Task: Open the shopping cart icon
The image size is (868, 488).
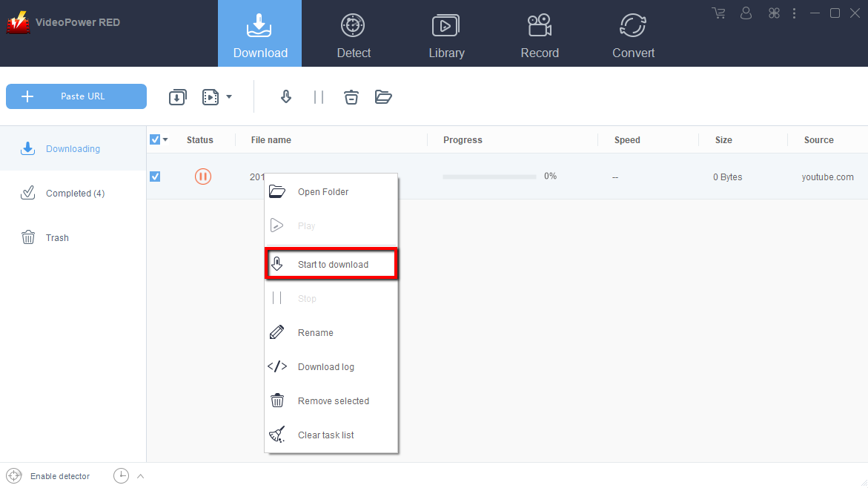Action: [x=718, y=13]
